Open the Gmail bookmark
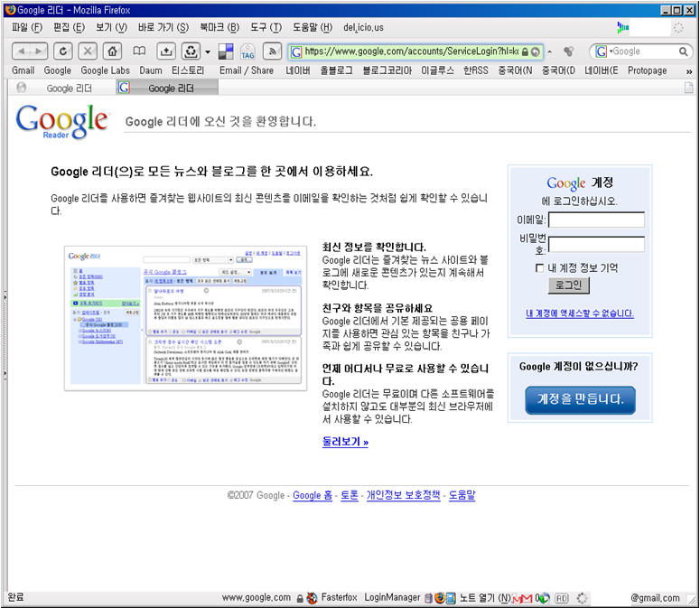Screen dimensions: 700x608 tap(23, 70)
